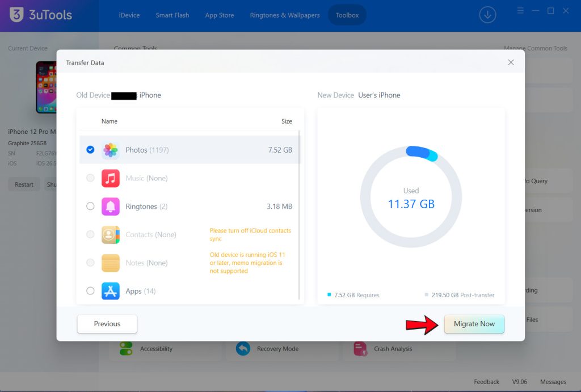Click the Recovery Mode arrow icon

coord(243,349)
